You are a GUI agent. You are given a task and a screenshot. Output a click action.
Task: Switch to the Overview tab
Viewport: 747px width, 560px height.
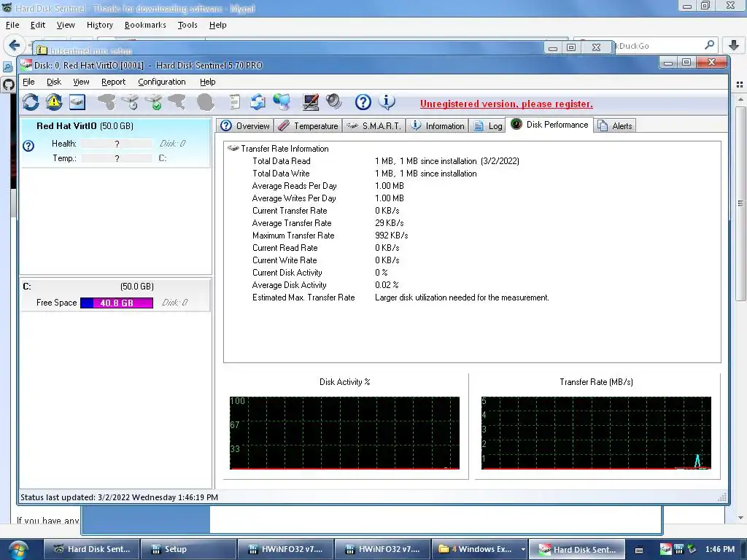pos(245,125)
